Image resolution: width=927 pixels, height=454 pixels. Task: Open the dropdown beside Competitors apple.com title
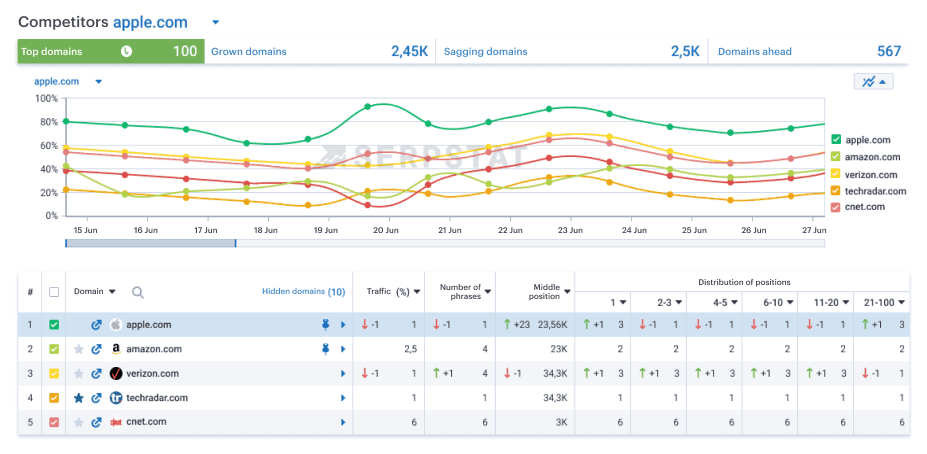[216, 22]
